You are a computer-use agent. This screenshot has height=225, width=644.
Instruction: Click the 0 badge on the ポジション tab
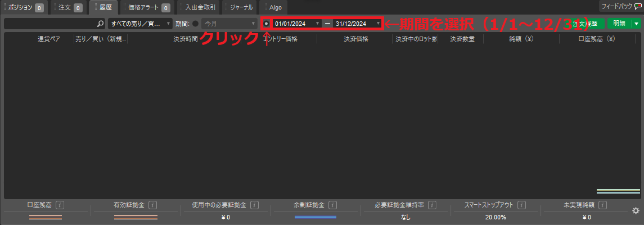[x=39, y=7]
